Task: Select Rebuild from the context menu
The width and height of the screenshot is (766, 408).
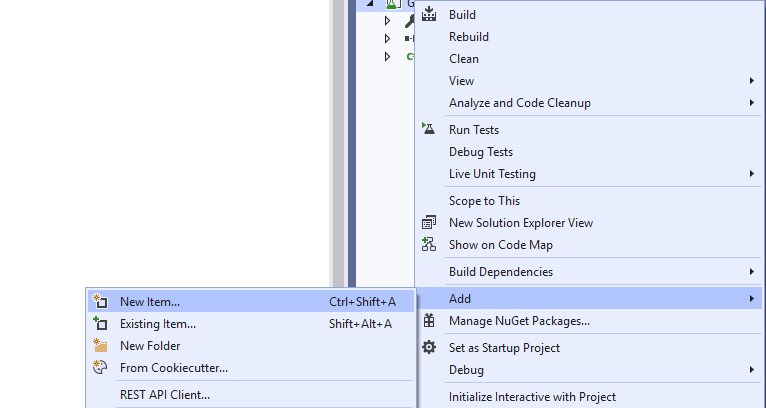Action: tap(469, 36)
